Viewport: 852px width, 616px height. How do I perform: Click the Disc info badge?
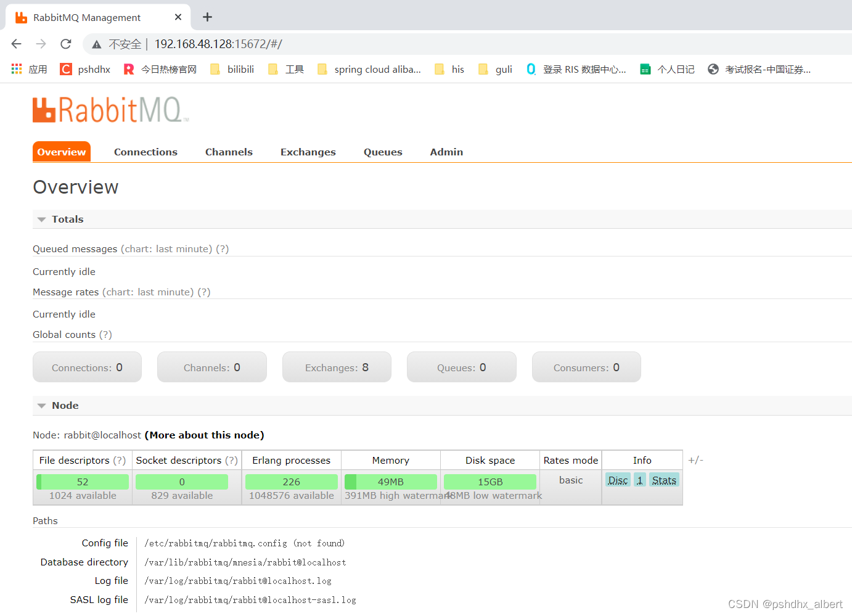618,480
